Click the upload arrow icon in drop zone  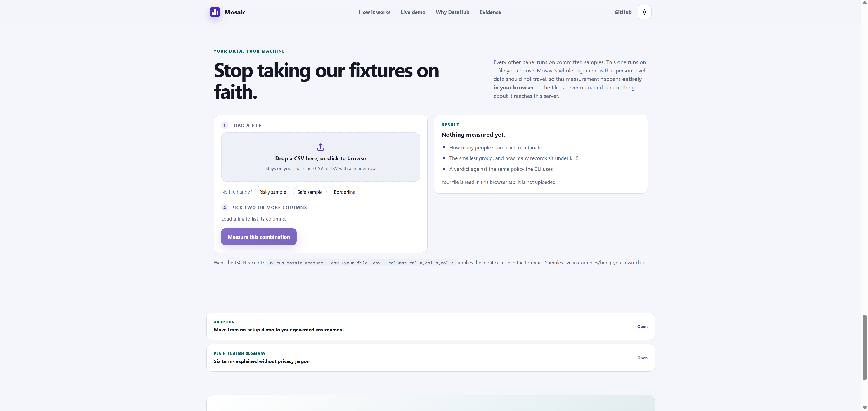click(320, 147)
